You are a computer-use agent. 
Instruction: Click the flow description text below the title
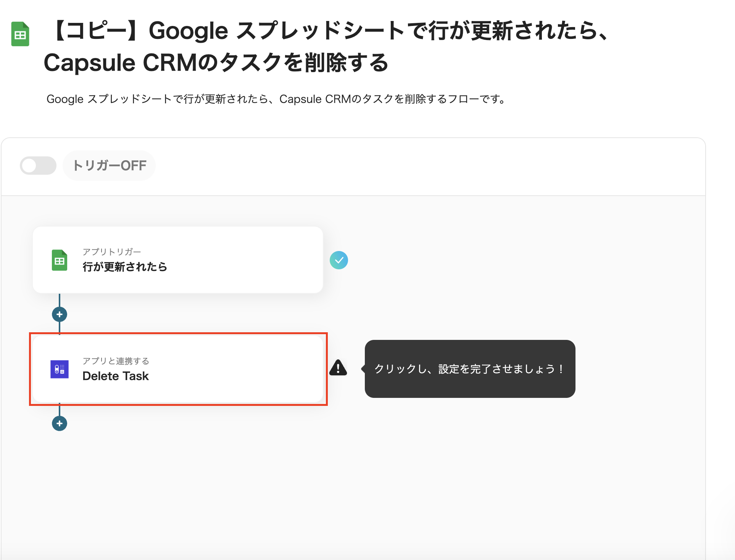tap(276, 99)
